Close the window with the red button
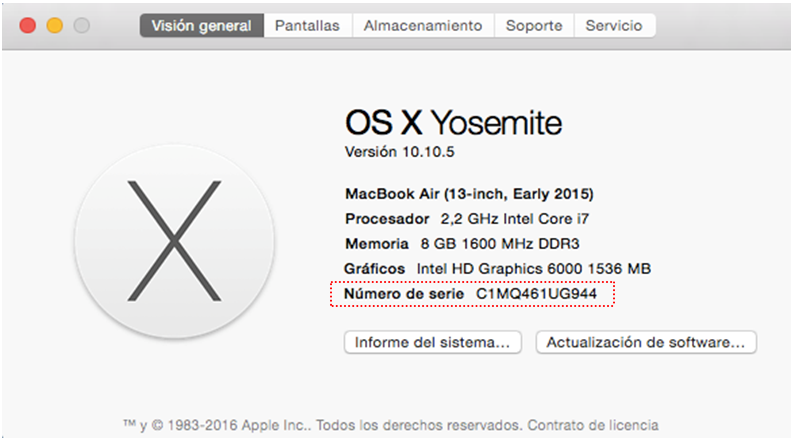The height and width of the screenshot is (441, 793). pos(28,25)
